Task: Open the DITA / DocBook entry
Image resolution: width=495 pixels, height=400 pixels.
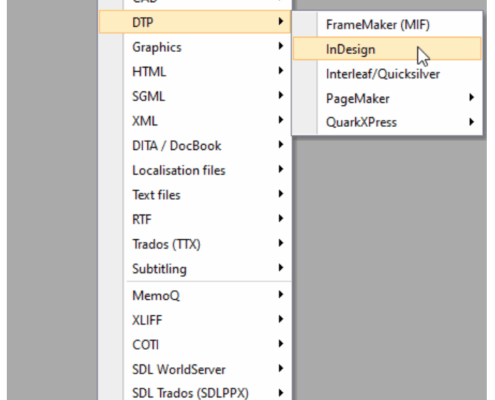Action: coord(195,145)
